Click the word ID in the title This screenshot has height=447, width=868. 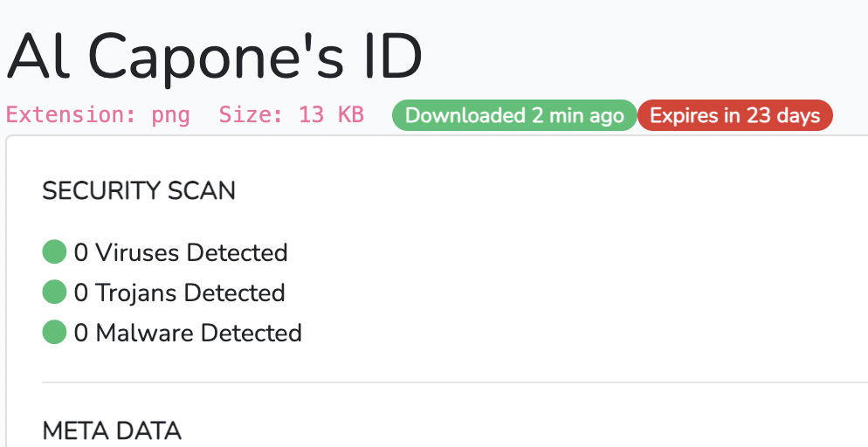(390, 58)
